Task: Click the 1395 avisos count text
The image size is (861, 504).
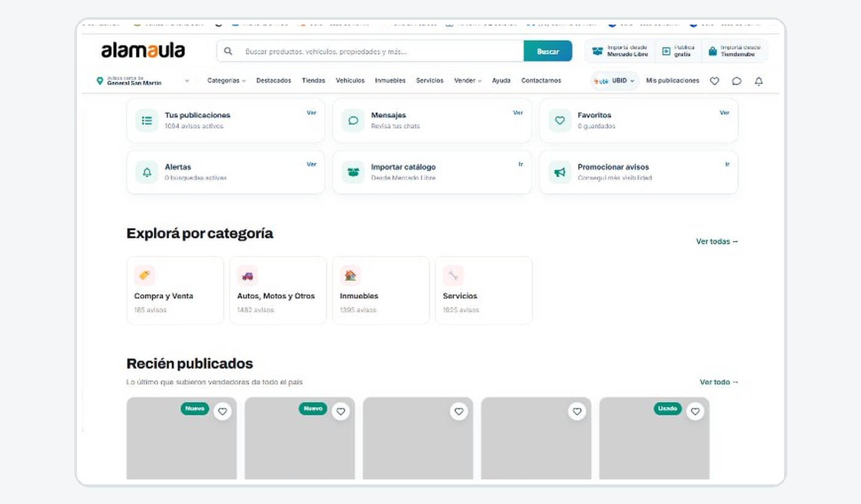Action: click(358, 310)
